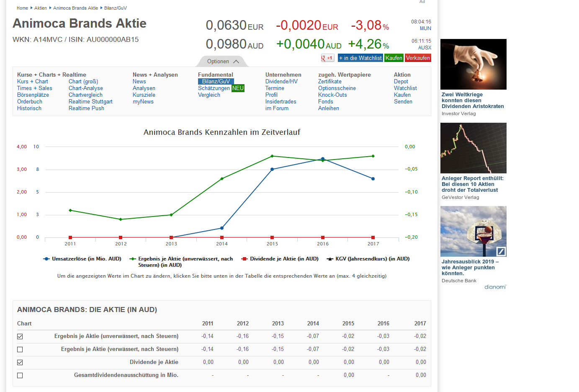Open the Chart-Analyse menu link

coord(85,88)
